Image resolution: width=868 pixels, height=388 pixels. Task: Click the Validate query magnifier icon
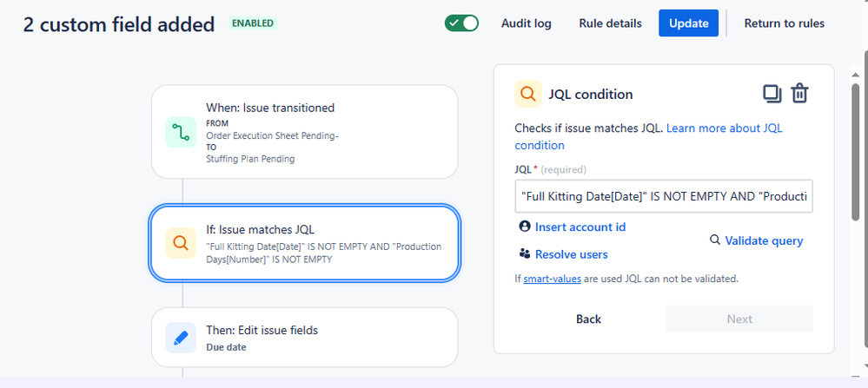click(x=715, y=240)
